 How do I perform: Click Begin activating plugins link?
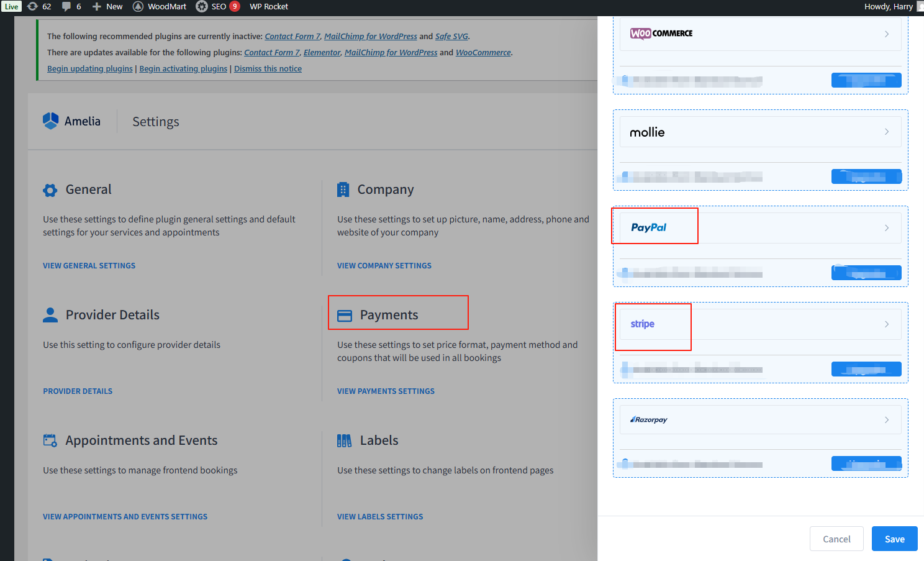[183, 69]
